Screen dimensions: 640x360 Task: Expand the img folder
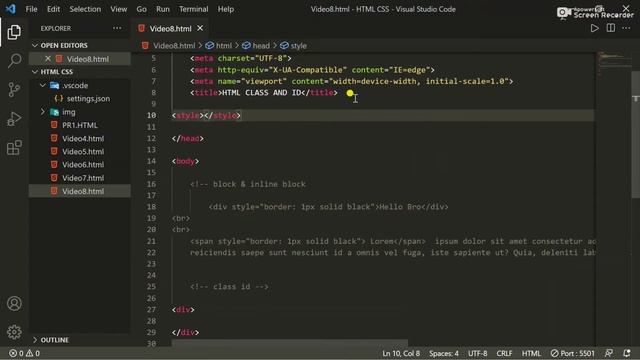(x=43, y=112)
